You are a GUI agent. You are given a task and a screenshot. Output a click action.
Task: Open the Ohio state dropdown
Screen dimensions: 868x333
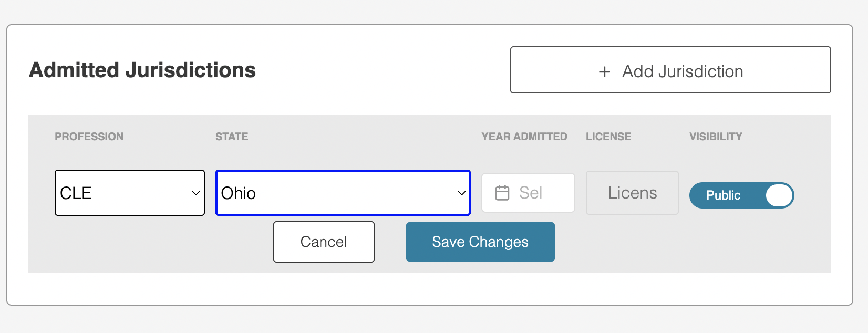tap(343, 193)
